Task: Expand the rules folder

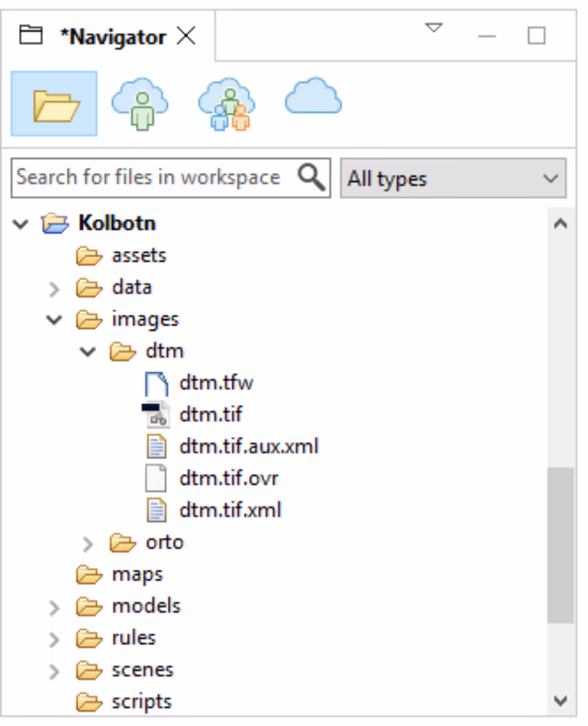Action: point(55,640)
